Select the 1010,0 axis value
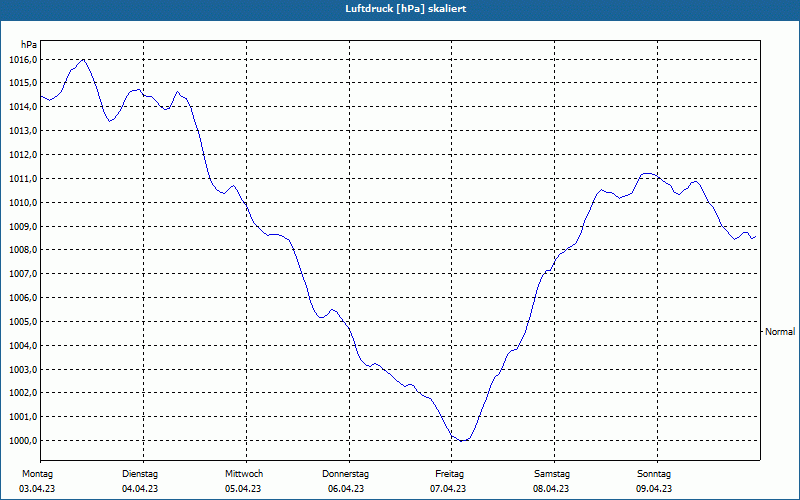This screenshot has height=500, width=800. (23, 203)
